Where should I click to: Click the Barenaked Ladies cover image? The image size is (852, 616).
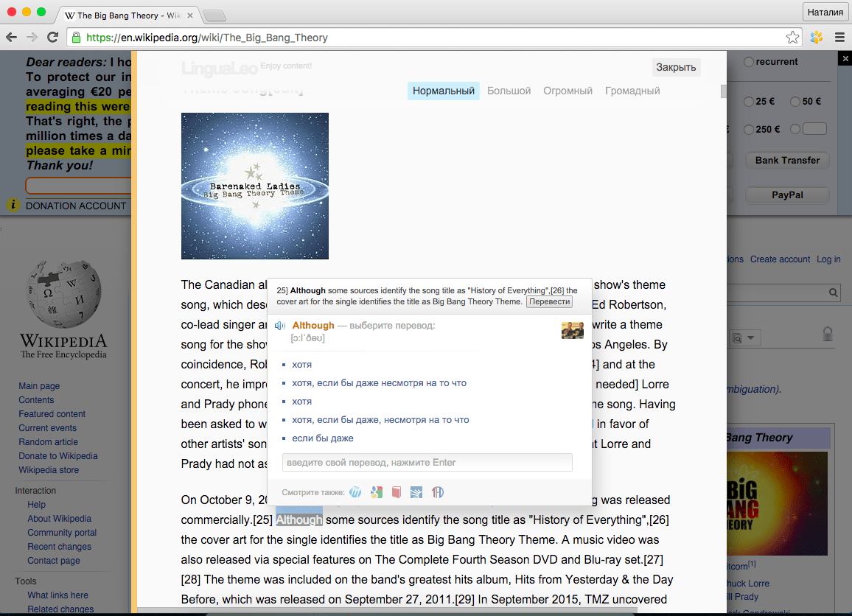255,186
